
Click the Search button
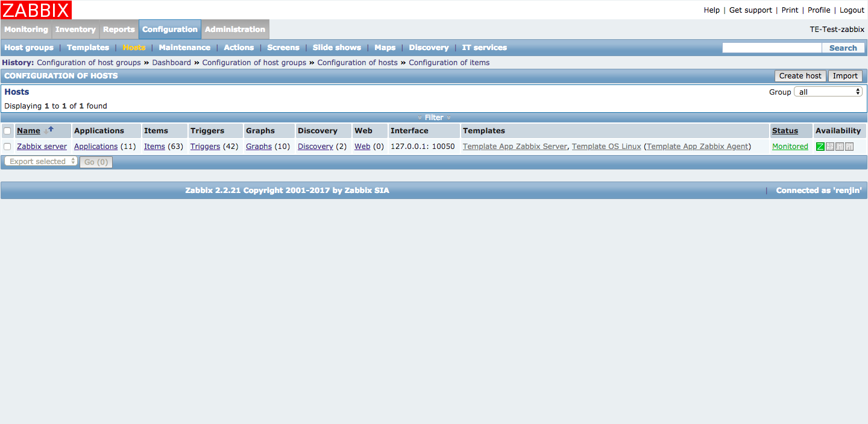tap(843, 48)
